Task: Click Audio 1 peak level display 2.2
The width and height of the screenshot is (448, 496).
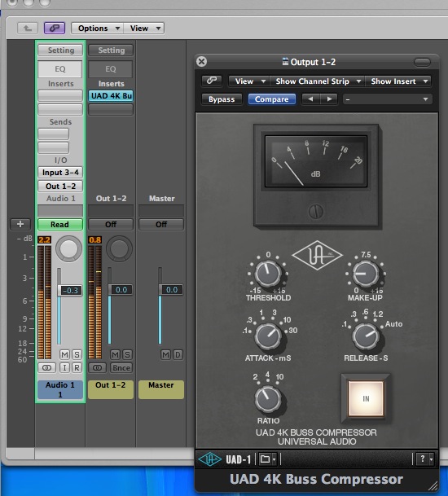Action: (44, 239)
